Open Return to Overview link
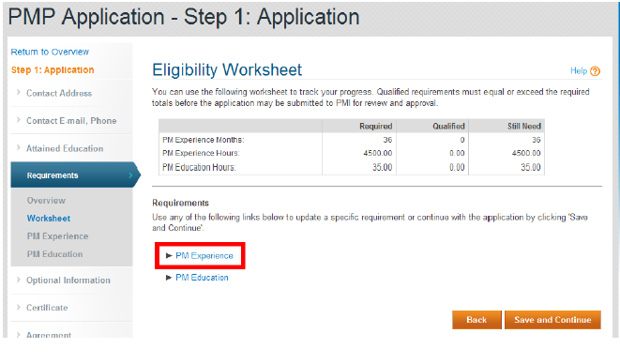 click(50, 52)
